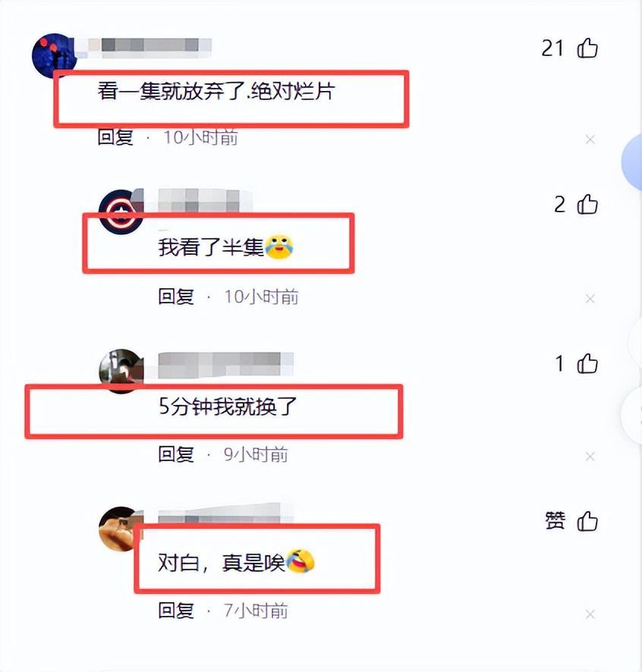Like the comment with 21 likes
Viewport: 642px width, 672px height.
(587, 48)
